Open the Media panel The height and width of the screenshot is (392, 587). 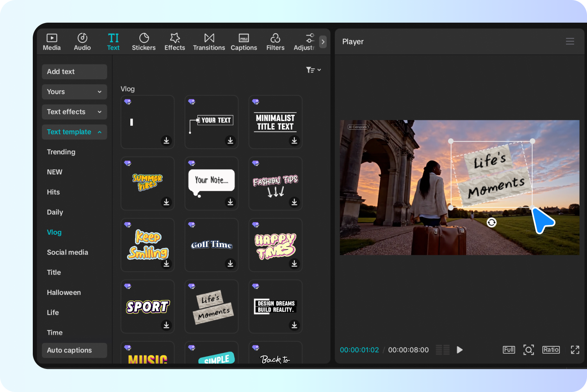[x=52, y=41]
